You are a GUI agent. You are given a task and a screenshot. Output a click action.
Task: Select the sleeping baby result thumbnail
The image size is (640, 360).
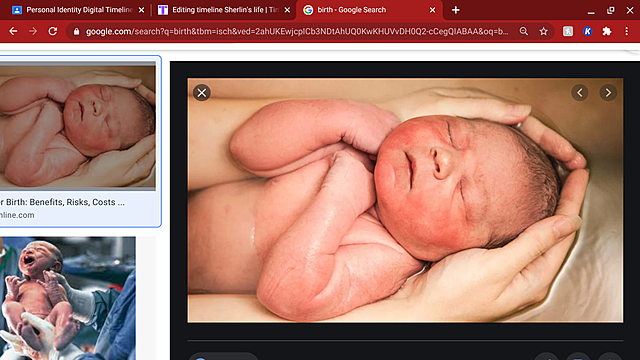[78, 126]
